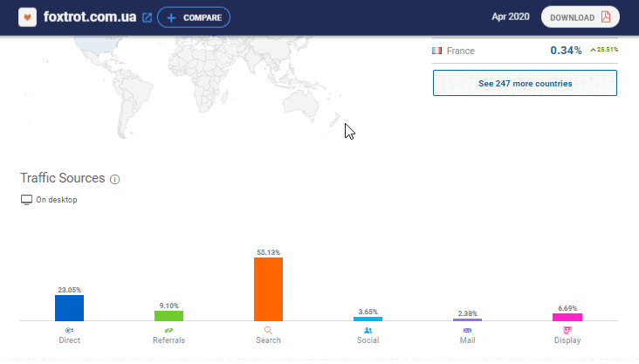Select the Display traffic source icon

point(567,331)
